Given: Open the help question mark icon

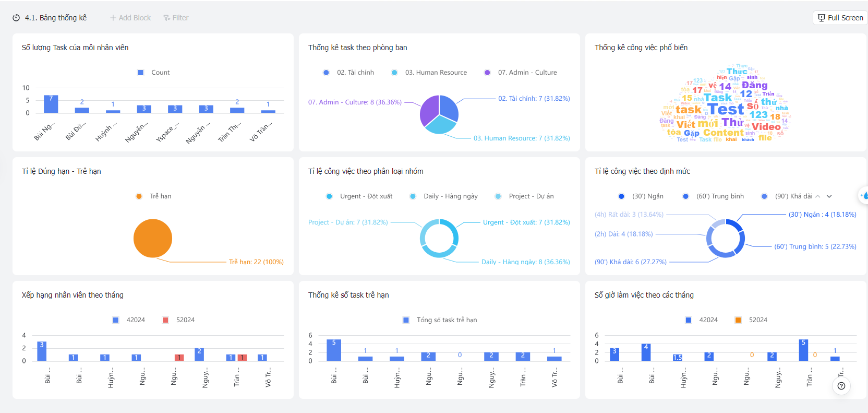Looking at the screenshot, I should [x=841, y=386].
